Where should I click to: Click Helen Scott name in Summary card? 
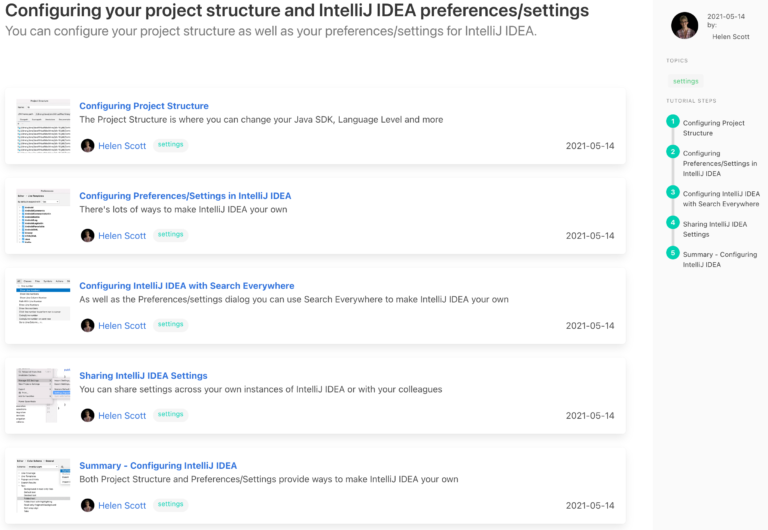[x=122, y=505]
